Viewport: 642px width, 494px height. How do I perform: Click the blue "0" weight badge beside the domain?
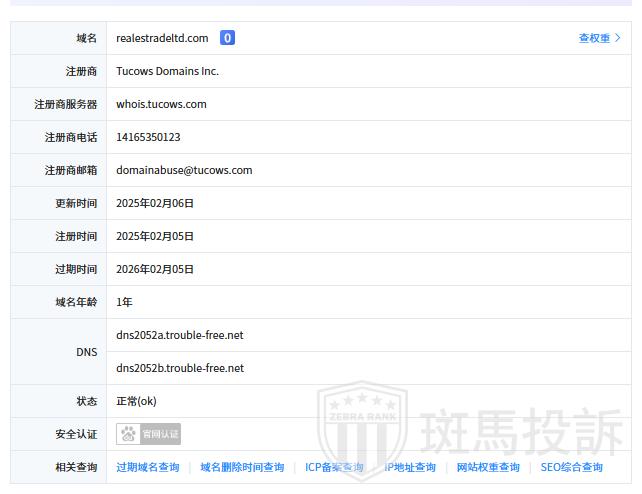tap(227, 38)
